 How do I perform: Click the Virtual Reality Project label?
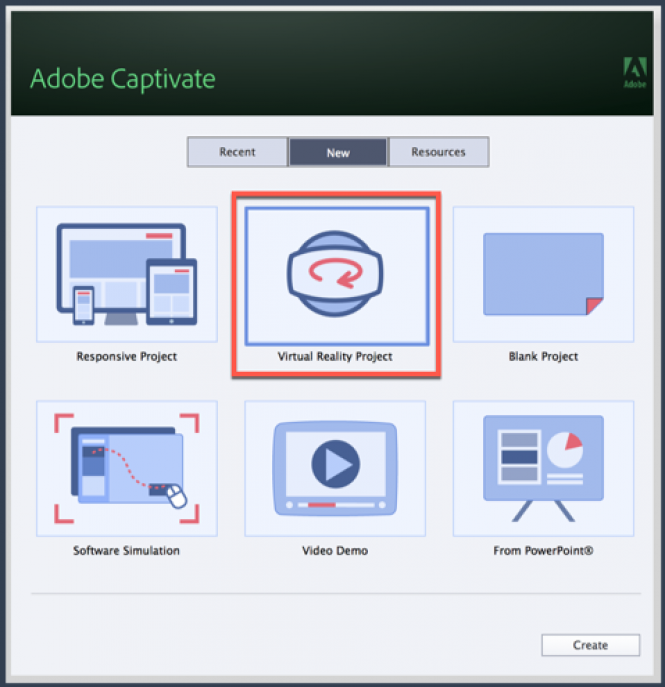coord(335,357)
